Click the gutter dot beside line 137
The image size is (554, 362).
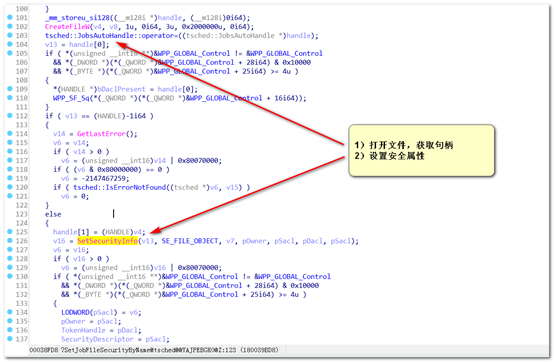click(10, 339)
